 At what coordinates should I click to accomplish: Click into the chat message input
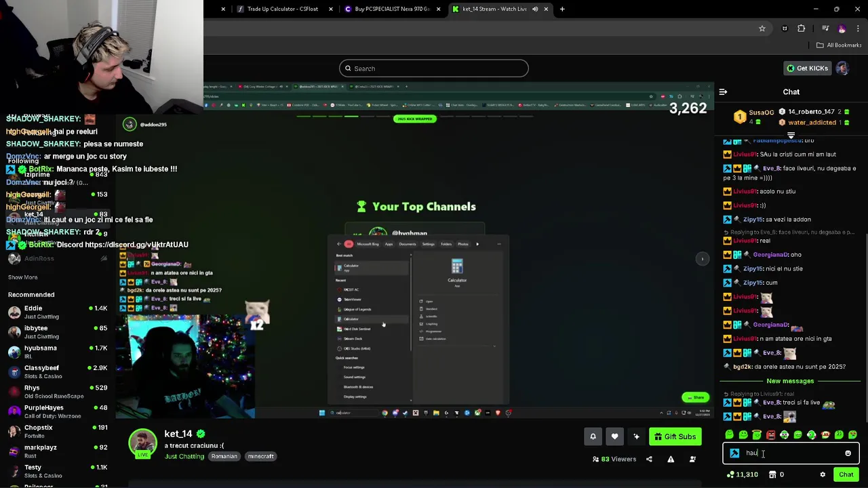791,453
